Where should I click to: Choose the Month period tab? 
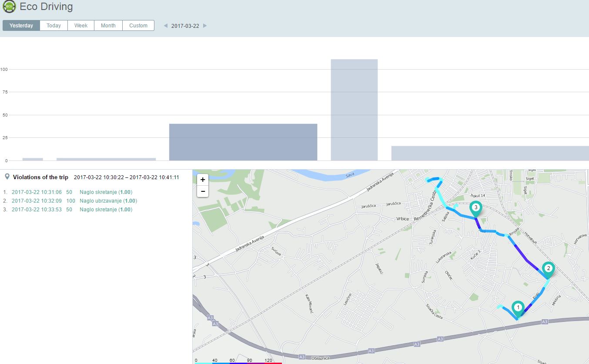point(108,26)
